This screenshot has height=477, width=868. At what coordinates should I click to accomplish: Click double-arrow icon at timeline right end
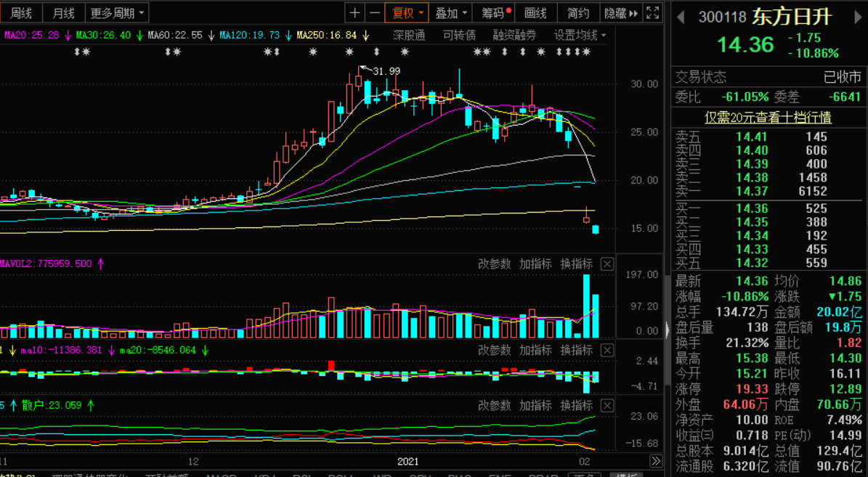click(655, 461)
